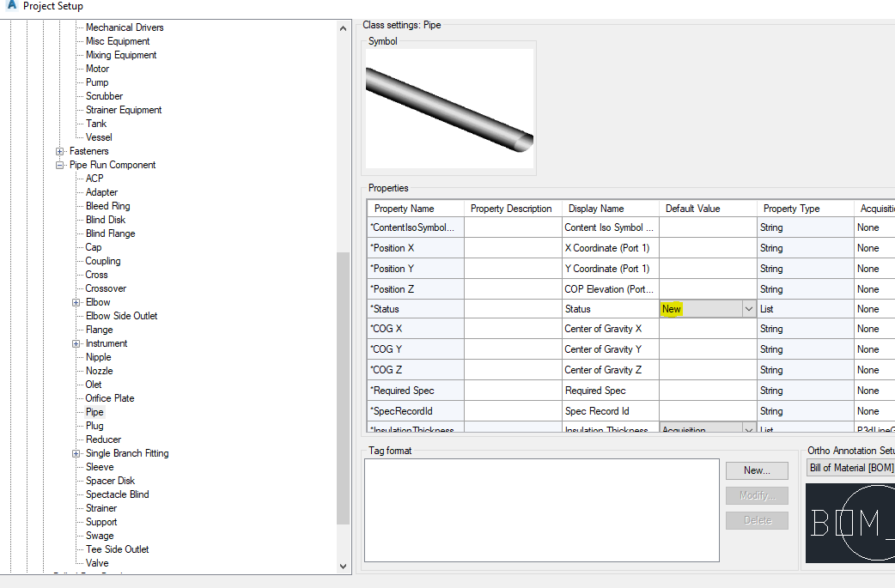The image size is (895, 588).
Task: Select the Vessel tree item
Action: [x=99, y=137]
